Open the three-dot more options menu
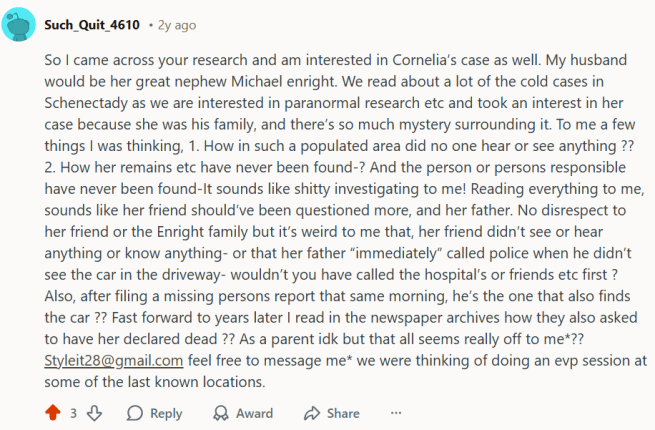655x430 pixels. (396, 412)
